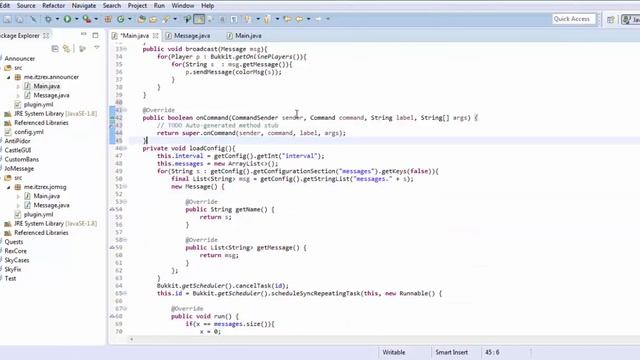Minimize the Package Explorer view
This screenshot has height=360, width=640.
[x=84, y=35]
